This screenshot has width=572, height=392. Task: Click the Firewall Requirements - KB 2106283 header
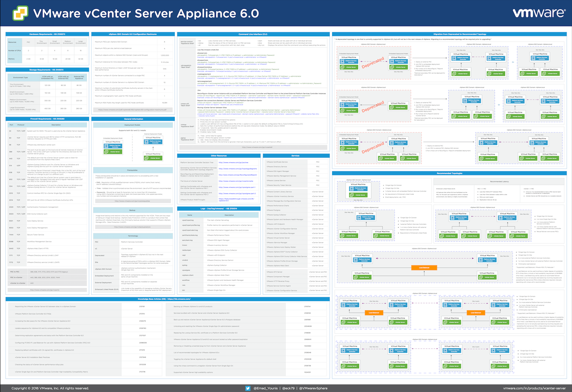[47, 119]
